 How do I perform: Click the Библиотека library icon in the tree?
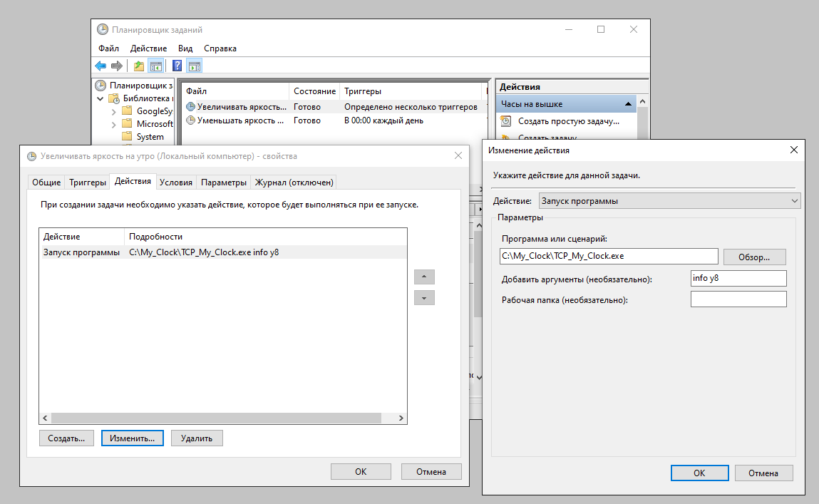tap(114, 98)
